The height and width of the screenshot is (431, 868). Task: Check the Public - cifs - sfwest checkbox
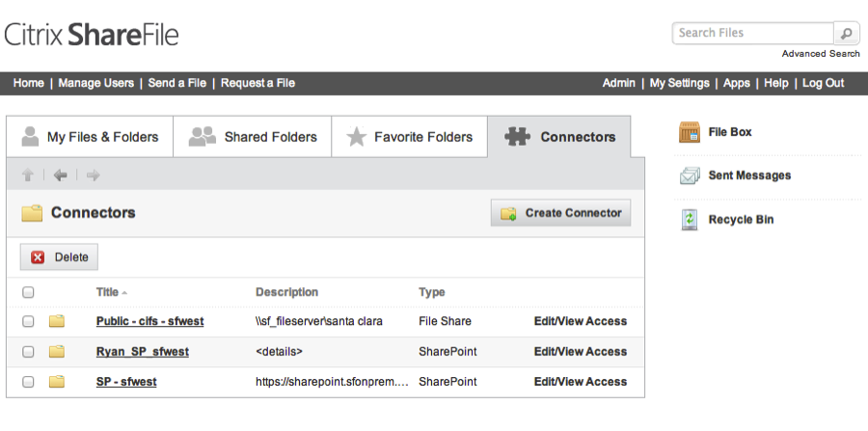tap(28, 321)
